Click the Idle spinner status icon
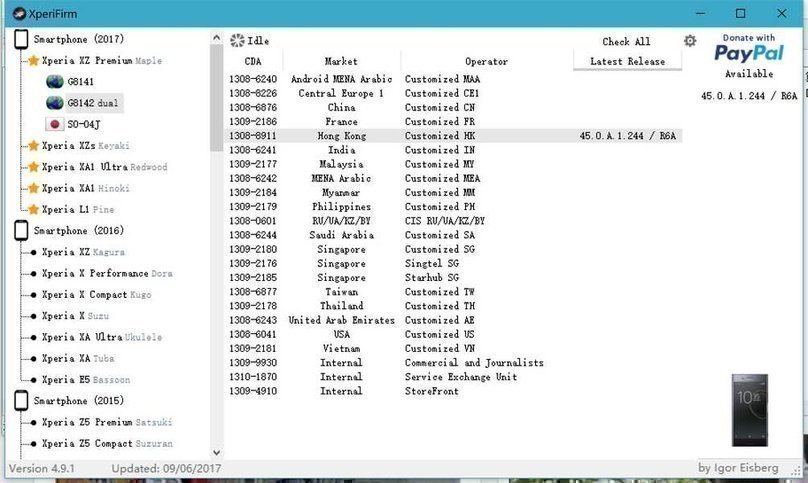808x483 pixels. pyautogui.click(x=237, y=40)
